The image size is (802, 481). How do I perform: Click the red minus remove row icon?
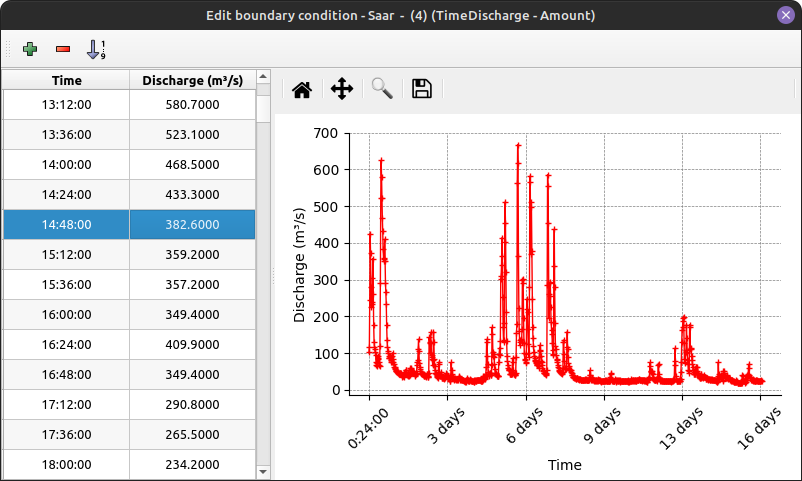[x=63, y=49]
